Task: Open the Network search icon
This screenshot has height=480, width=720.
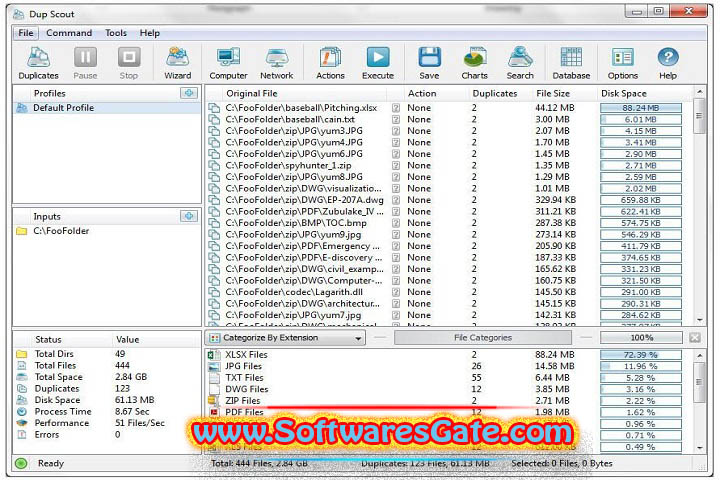Action: coord(276,63)
